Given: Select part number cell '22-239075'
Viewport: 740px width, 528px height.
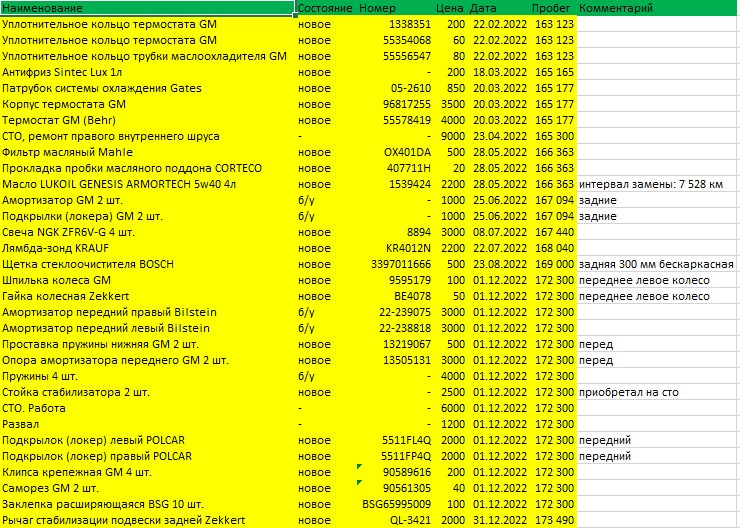Looking at the screenshot, I should [x=395, y=312].
